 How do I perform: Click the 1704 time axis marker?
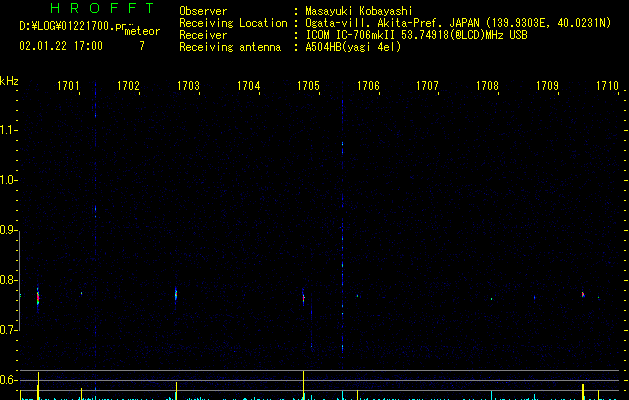tap(248, 86)
